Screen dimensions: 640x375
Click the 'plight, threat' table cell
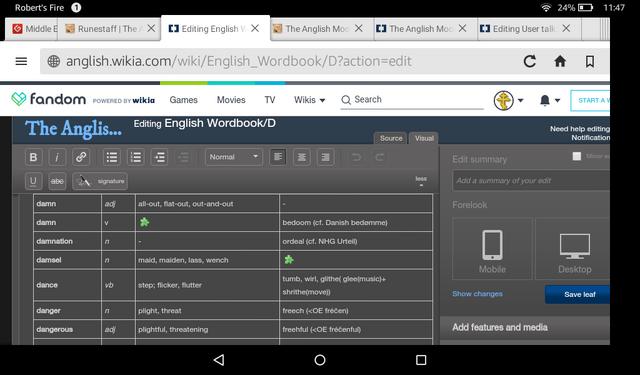pyautogui.click(x=207, y=311)
